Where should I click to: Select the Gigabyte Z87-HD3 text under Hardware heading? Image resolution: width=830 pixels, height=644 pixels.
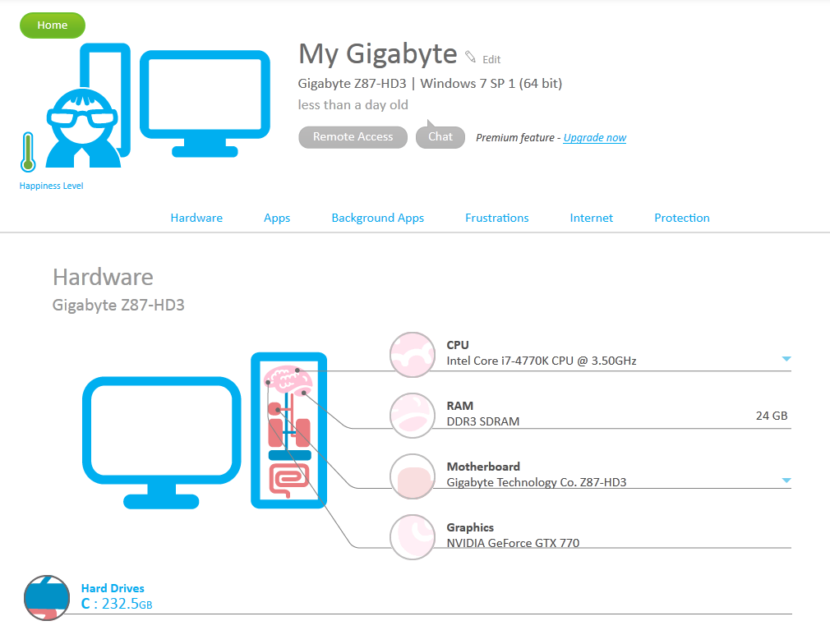[x=118, y=306]
